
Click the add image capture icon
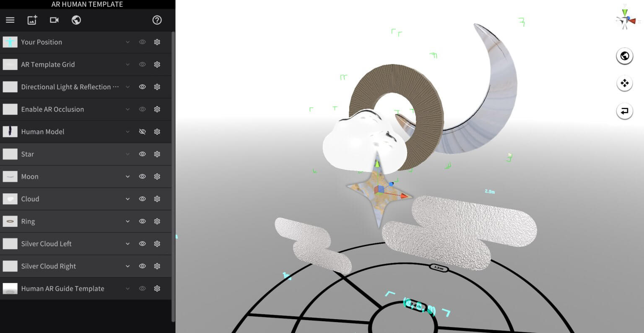tap(32, 20)
